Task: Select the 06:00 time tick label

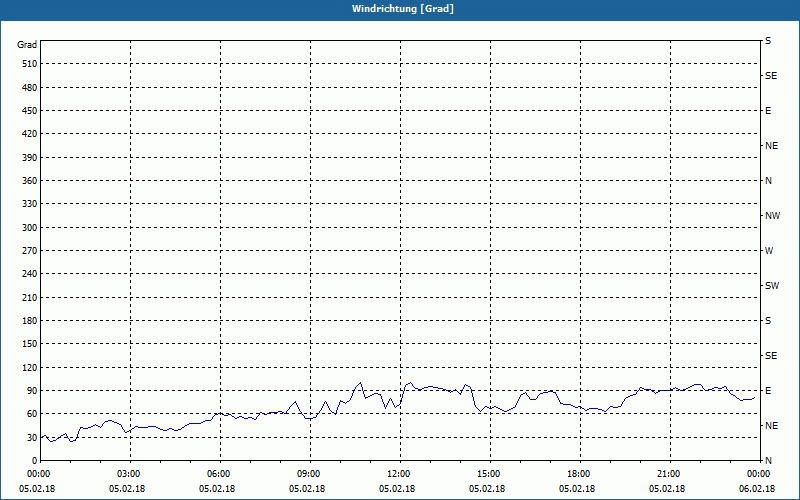Action: (220, 474)
